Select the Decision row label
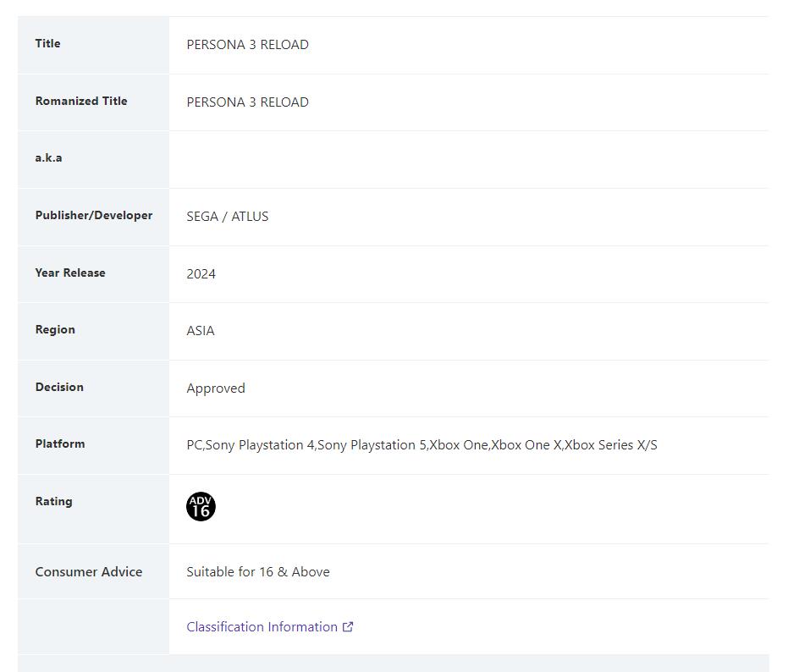 59,387
